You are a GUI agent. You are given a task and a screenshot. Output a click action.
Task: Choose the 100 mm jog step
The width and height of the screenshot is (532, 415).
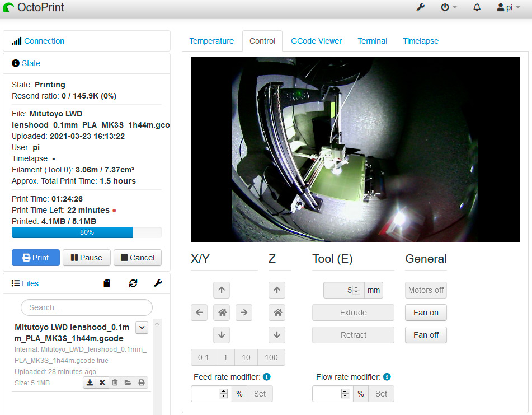pyautogui.click(x=271, y=357)
